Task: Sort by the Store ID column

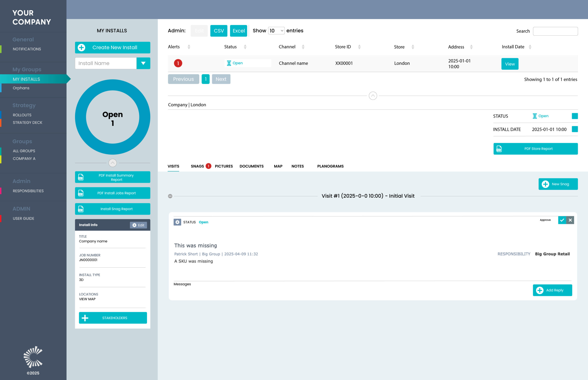Action: coord(359,47)
